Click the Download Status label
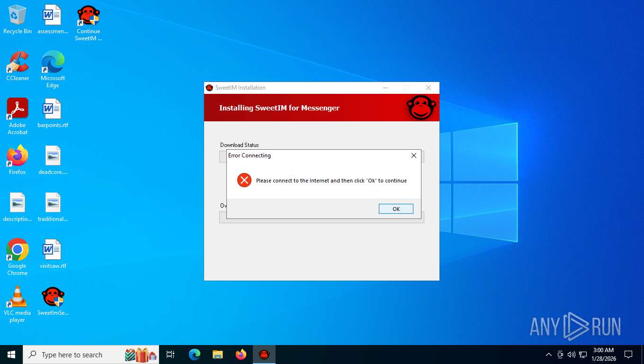The image size is (644, 364). [x=239, y=145]
